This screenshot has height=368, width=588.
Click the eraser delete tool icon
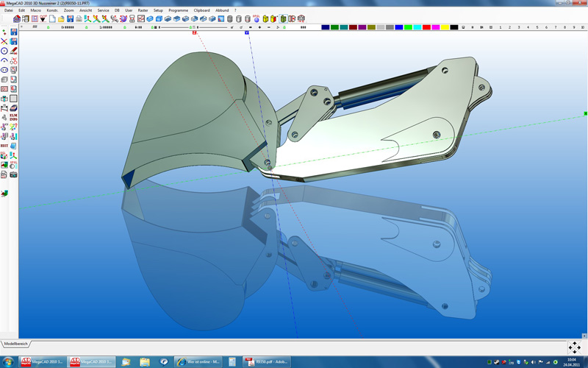click(x=13, y=51)
